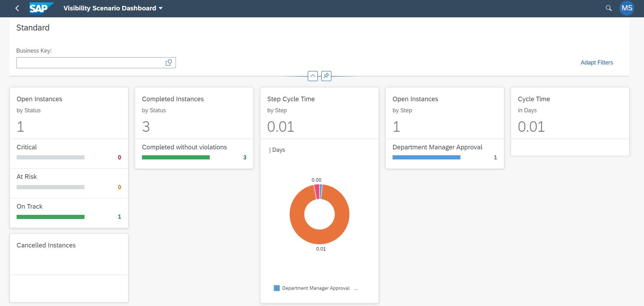The width and height of the screenshot is (644, 306).
Task: Click the Standard variant title
Action: pyautogui.click(x=33, y=28)
